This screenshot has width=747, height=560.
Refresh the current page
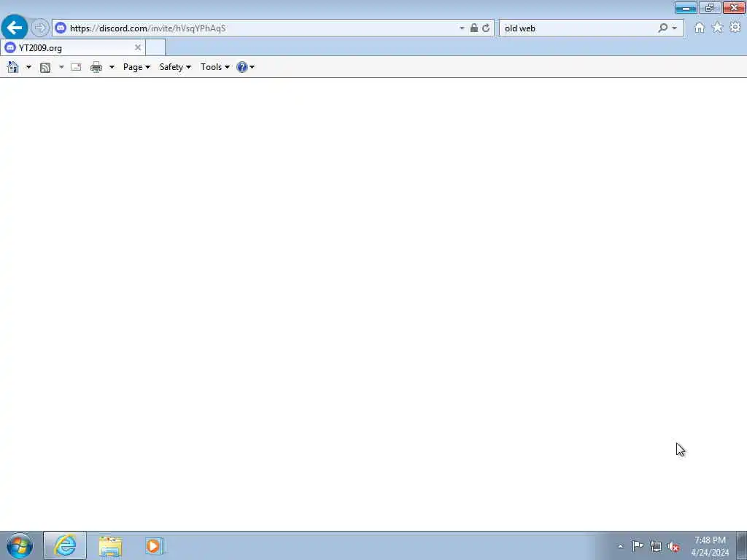point(486,28)
